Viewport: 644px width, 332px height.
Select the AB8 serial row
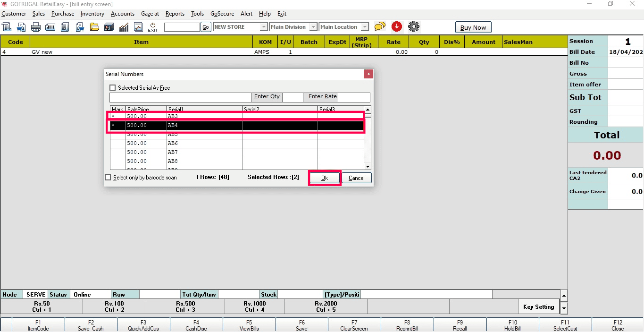pos(237,161)
